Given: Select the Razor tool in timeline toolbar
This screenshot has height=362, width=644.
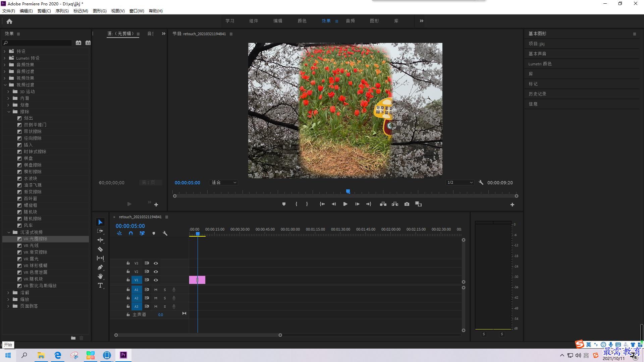Looking at the screenshot, I should [100, 249].
